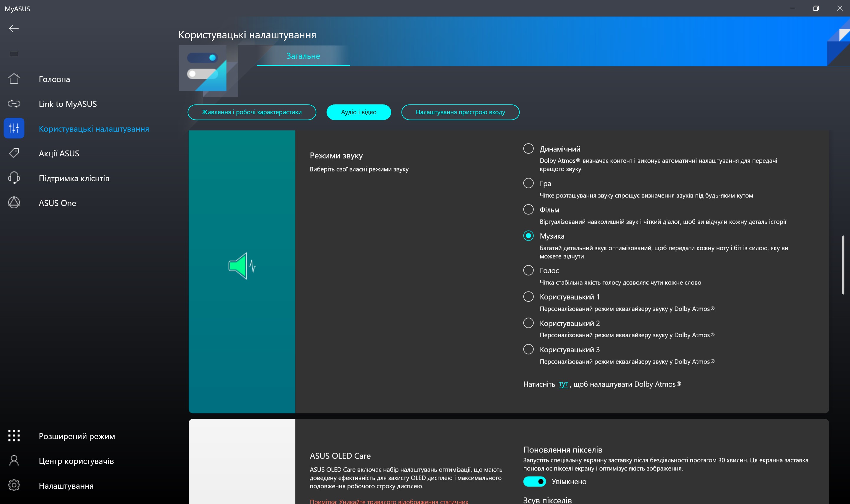Select the Динамічний sound mode
Viewport: 850px width, 504px height.
[x=528, y=148]
